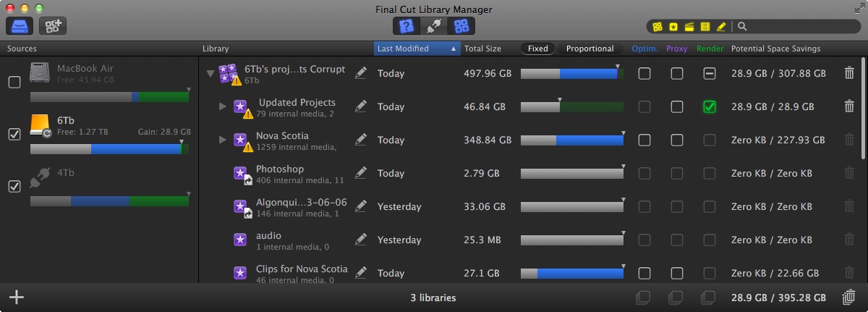Click in the search input field

coord(802,27)
